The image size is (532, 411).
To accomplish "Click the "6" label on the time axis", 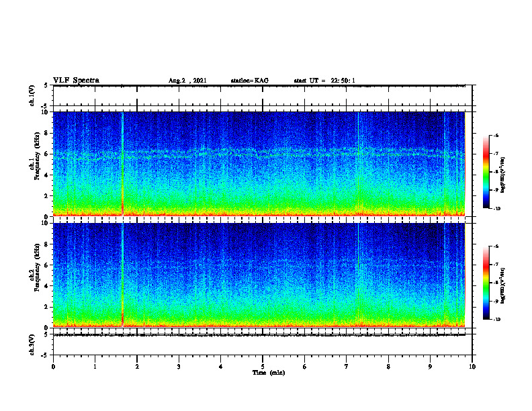I will [305, 367].
